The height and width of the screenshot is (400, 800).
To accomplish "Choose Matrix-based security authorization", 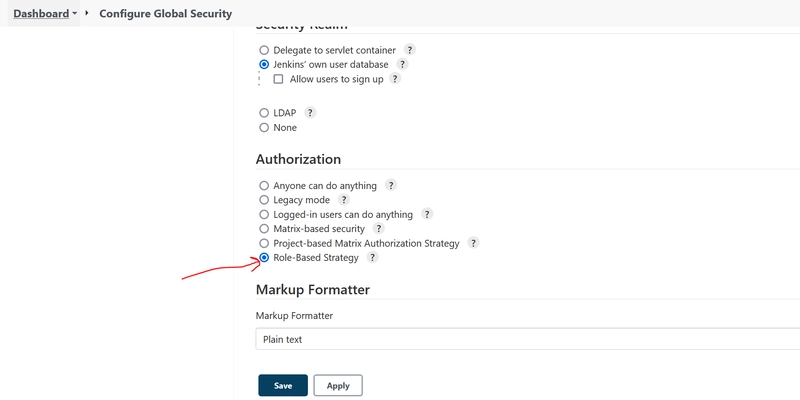I will tap(264, 229).
